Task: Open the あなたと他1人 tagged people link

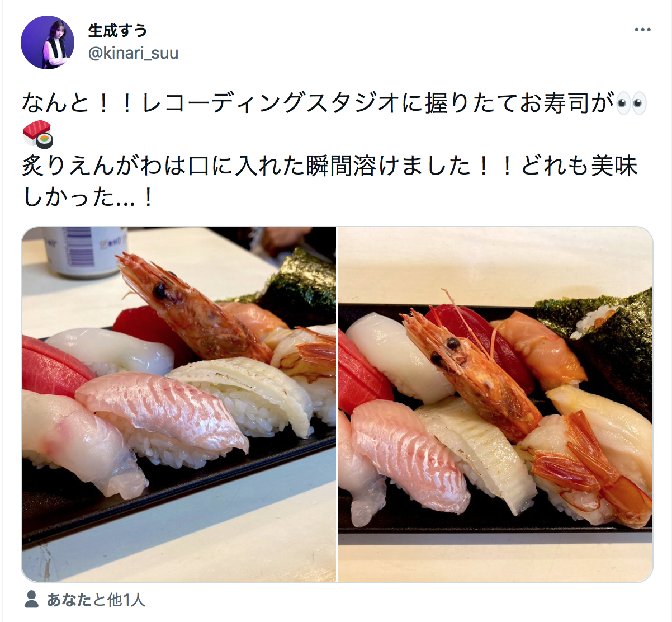Action: pyautogui.click(x=96, y=600)
